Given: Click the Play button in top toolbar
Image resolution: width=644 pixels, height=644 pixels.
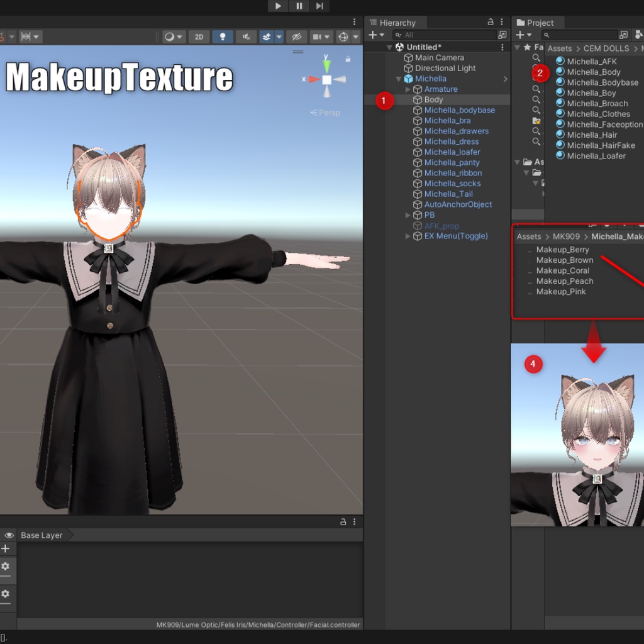Looking at the screenshot, I should point(278,6).
